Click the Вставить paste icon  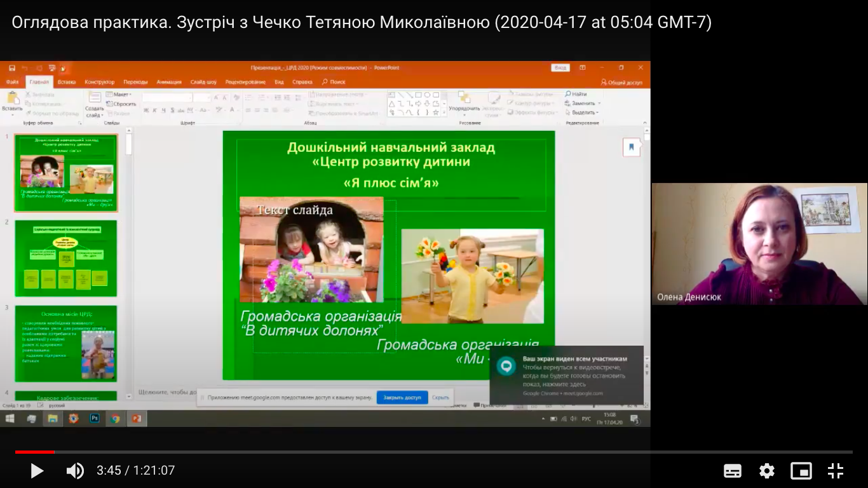point(12,98)
